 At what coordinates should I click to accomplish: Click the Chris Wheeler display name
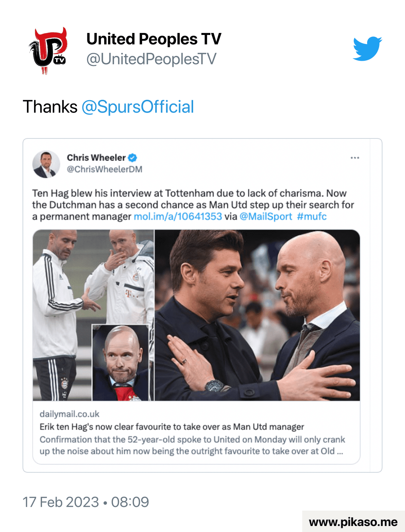pos(96,158)
